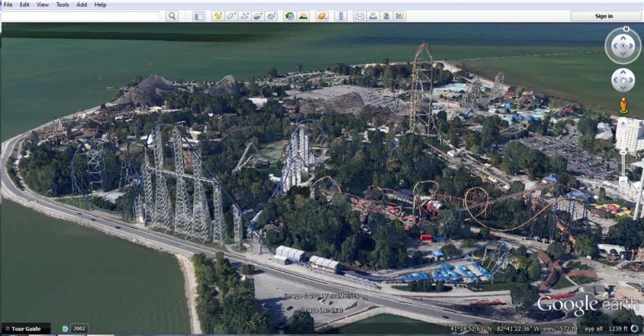Click the 2002 historical imagery year button
Screen dimensions: 644x336
[79, 328]
